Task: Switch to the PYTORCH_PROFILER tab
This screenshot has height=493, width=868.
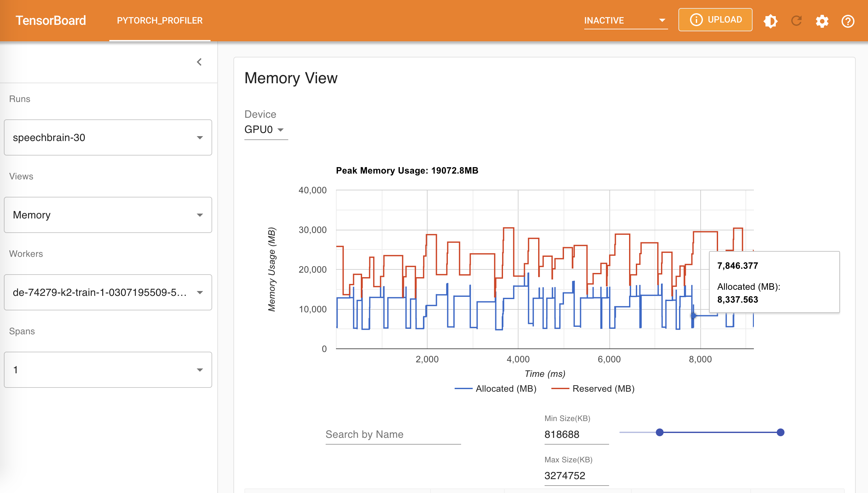Action: pyautogui.click(x=160, y=20)
